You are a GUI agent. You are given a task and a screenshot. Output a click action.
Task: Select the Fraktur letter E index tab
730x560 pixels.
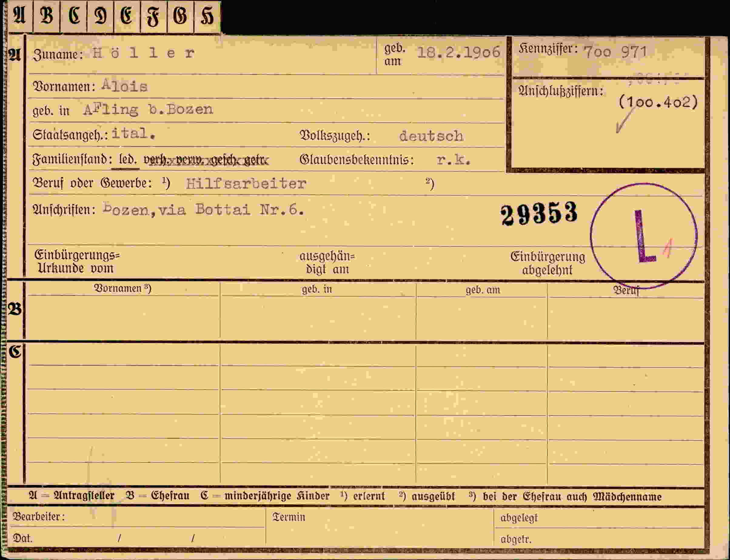(x=127, y=17)
